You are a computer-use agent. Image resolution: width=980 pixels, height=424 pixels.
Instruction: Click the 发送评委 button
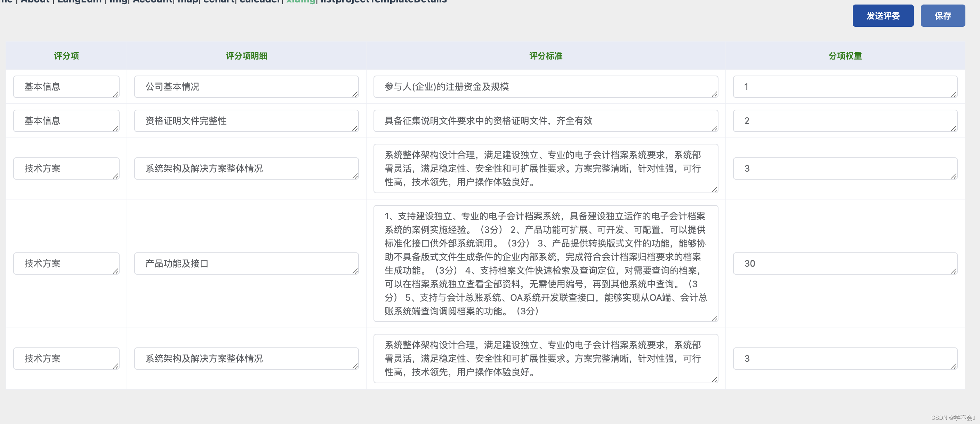(883, 16)
